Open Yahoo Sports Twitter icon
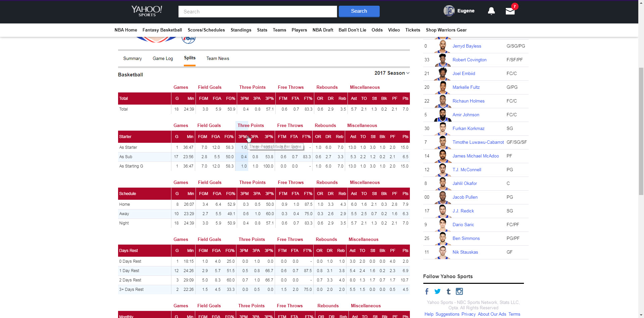The image size is (644, 318). click(437, 292)
